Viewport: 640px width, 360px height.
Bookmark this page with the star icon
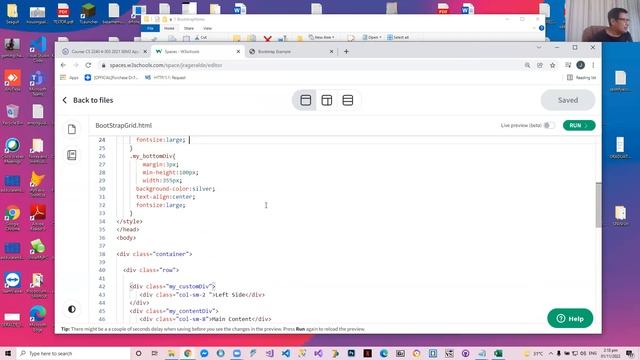(x=552, y=65)
